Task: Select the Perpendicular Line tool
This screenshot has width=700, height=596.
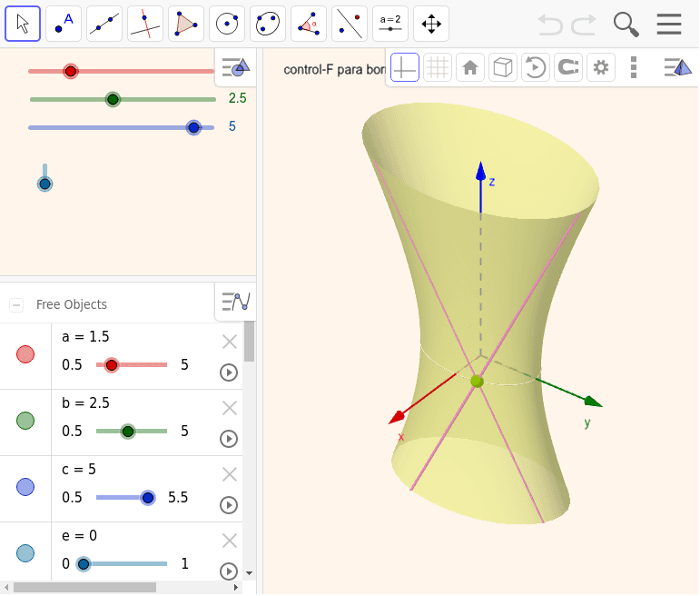Action: (145, 24)
